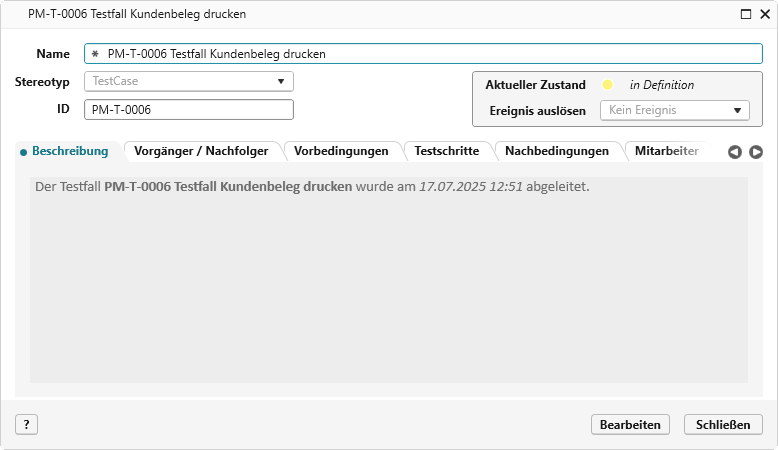Viewport: 778px width, 450px height.
Task: Maximize the test case dialog window
Action: pos(745,14)
